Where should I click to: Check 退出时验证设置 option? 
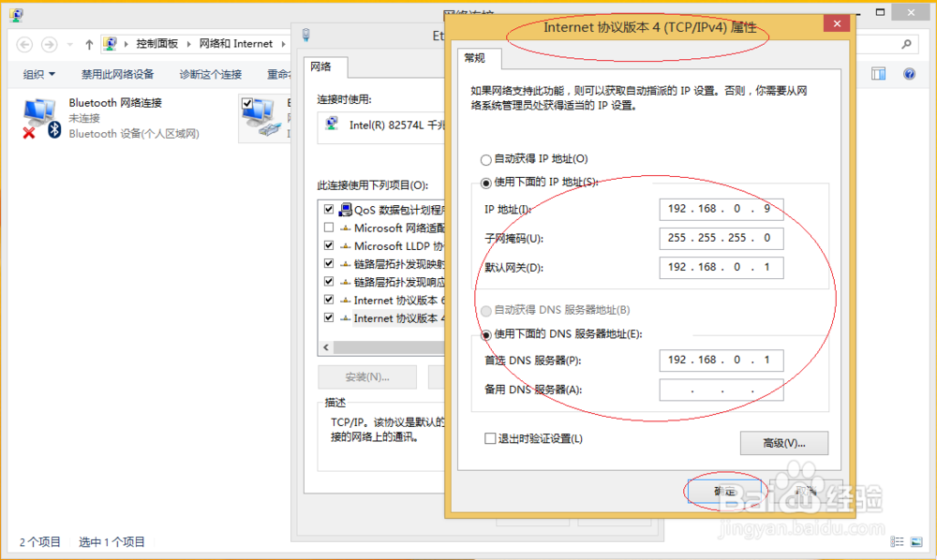pos(490,438)
